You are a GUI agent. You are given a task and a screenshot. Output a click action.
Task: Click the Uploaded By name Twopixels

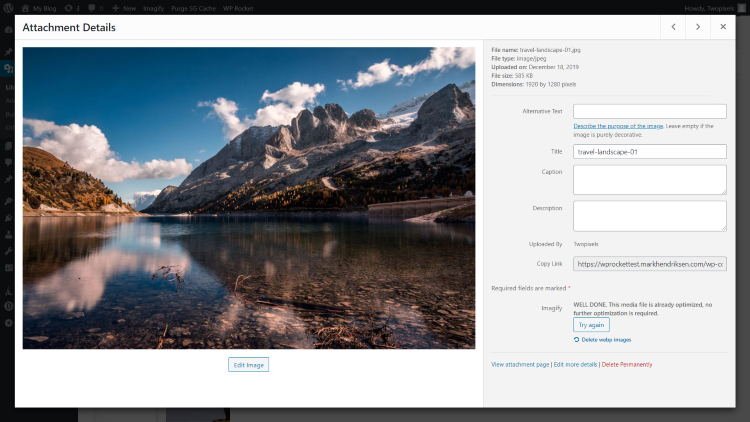click(586, 244)
